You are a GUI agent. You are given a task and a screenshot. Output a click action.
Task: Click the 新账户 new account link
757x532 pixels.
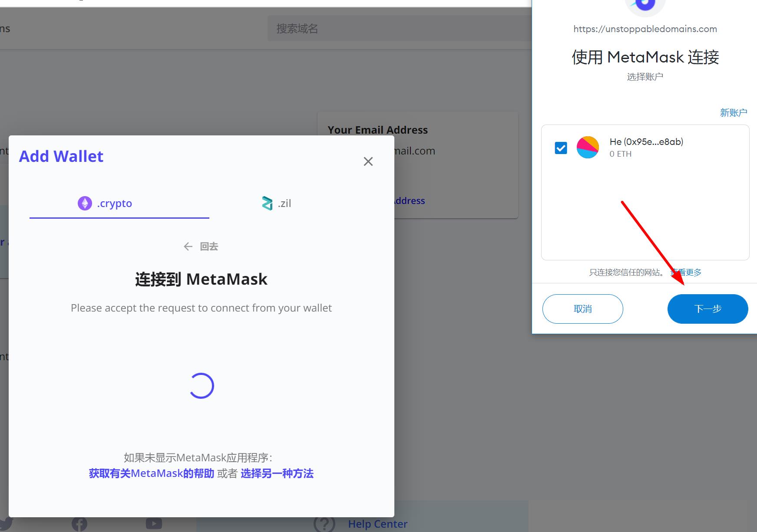pyautogui.click(x=734, y=113)
